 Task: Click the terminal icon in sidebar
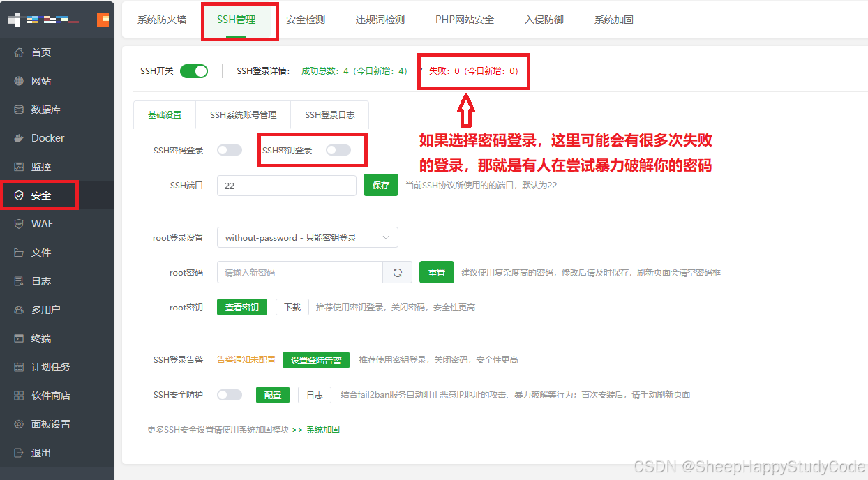point(19,338)
